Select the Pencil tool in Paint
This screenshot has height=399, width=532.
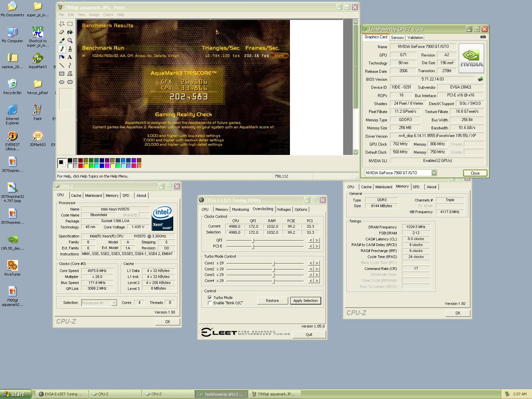(62, 49)
